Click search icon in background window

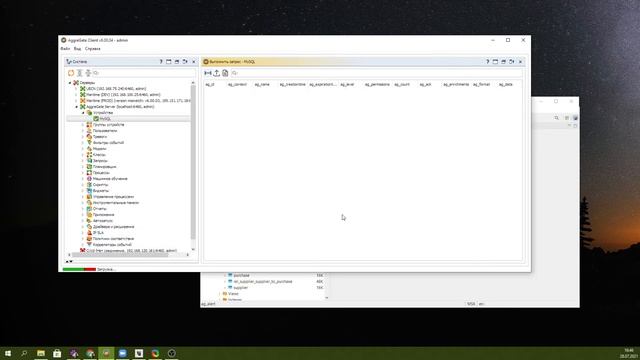coord(556,118)
